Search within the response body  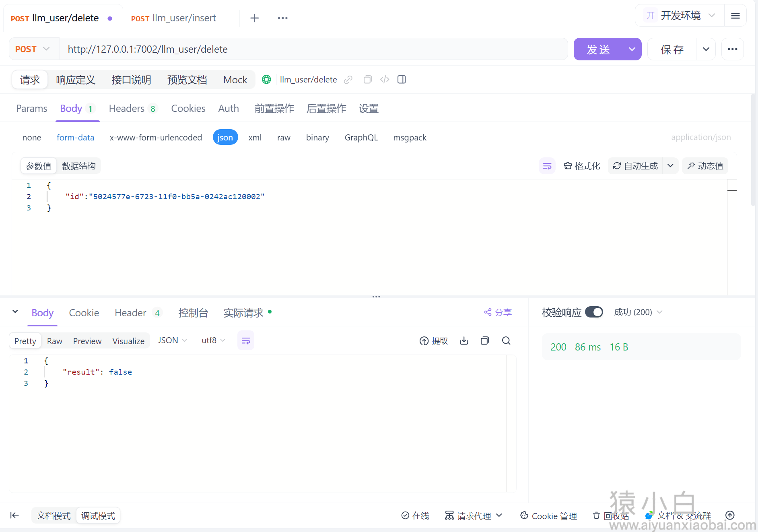coord(506,341)
